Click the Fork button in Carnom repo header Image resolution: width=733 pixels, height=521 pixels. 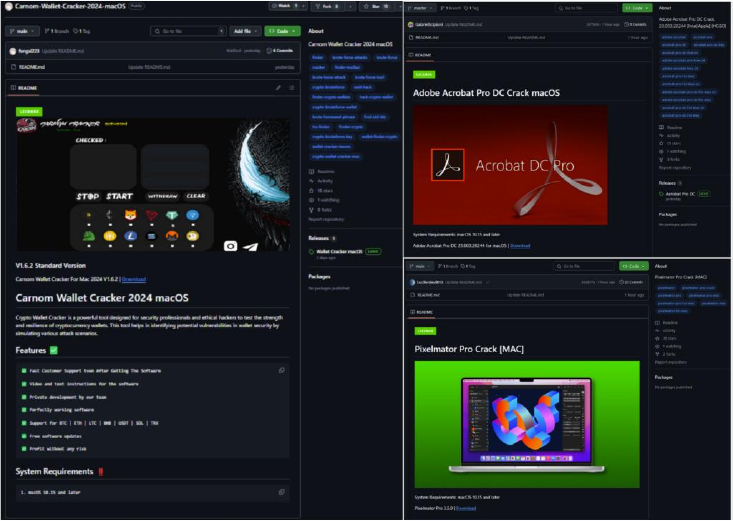pos(327,6)
